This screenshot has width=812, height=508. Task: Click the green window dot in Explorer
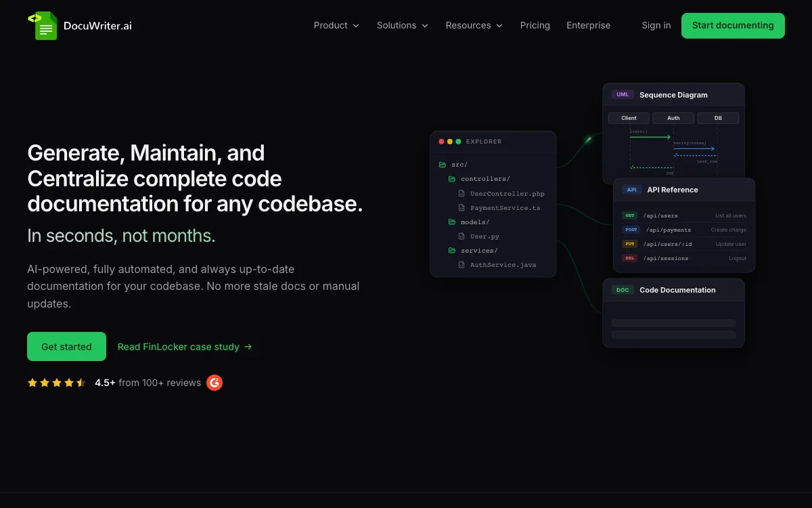pyautogui.click(x=458, y=142)
